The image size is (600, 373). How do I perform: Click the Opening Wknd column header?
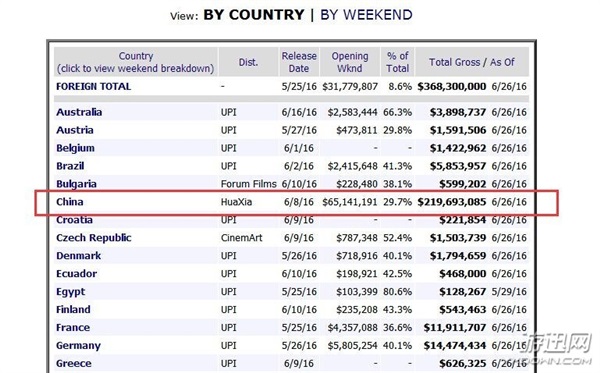click(x=350, y=62)
